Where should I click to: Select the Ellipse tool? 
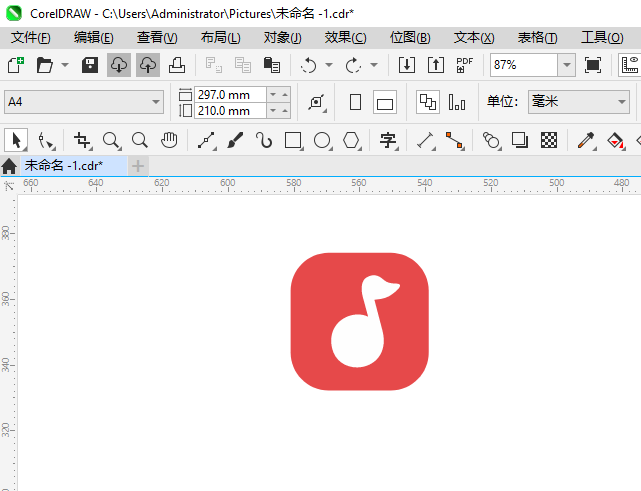click(x=322, y=141)
